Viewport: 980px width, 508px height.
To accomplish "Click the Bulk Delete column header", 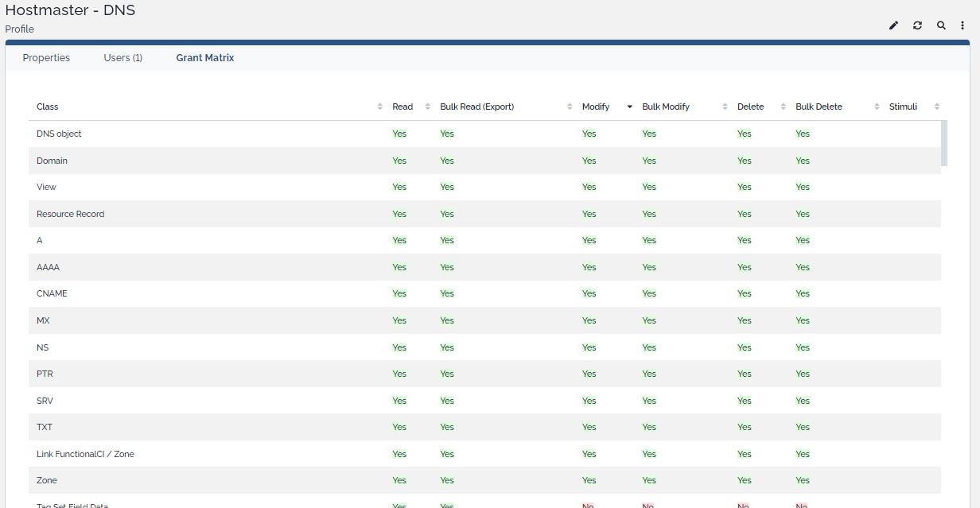I will pyautogui.click(x=819, y=107).
